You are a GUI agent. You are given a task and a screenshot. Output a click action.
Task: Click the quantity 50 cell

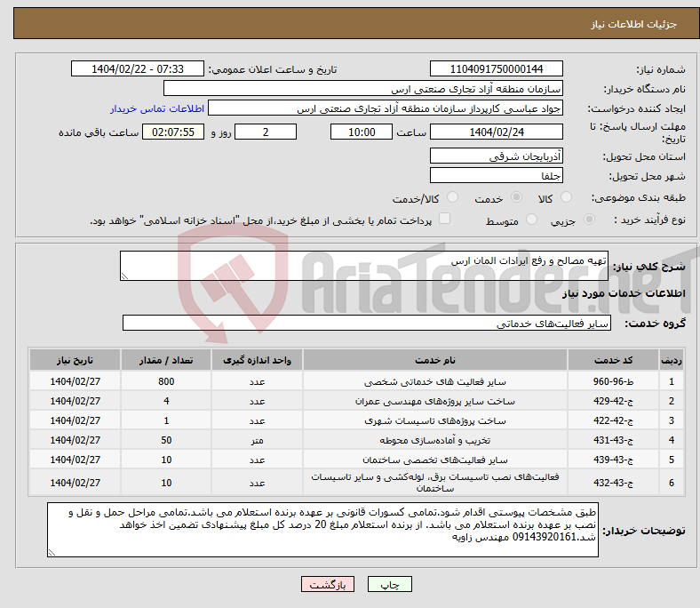pos(166,440)
